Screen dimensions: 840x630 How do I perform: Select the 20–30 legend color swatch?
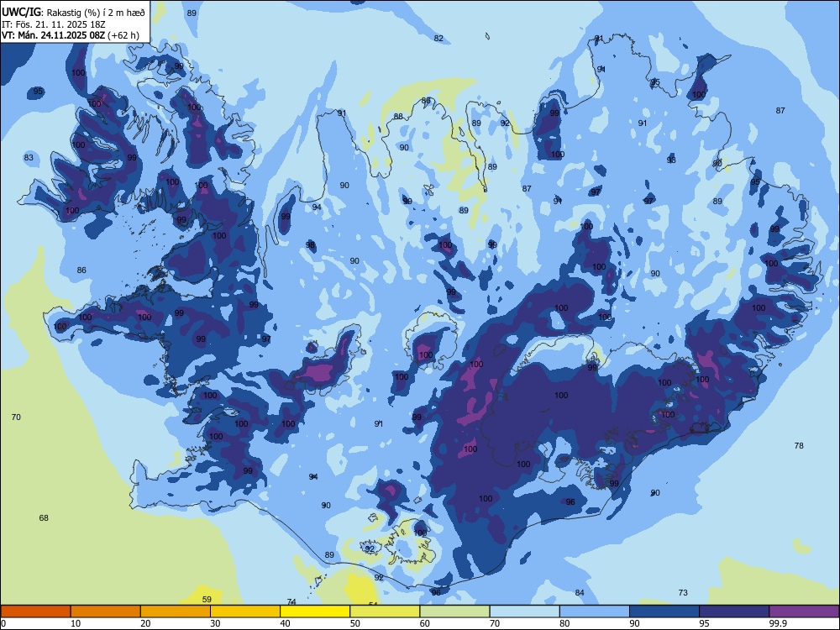(x=176, y=612)
